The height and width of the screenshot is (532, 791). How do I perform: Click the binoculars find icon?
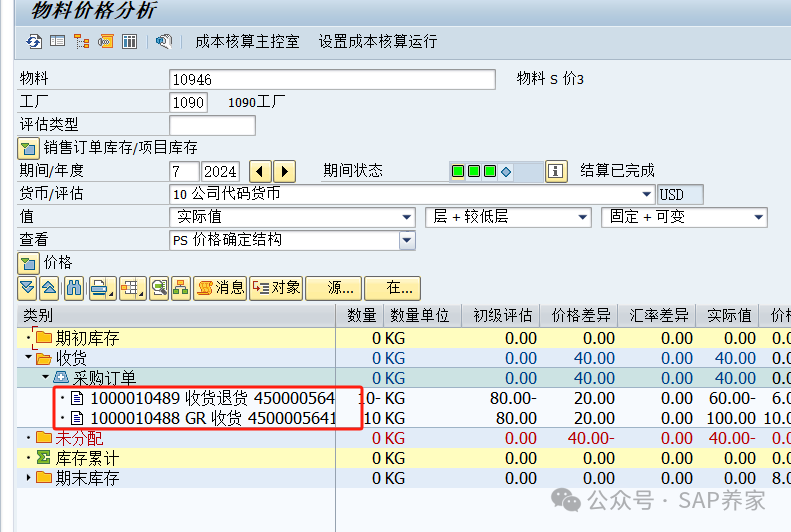[x=74, y=288]
